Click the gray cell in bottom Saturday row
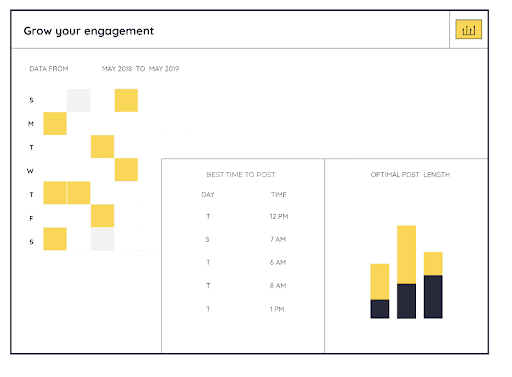 click(103, 239)
